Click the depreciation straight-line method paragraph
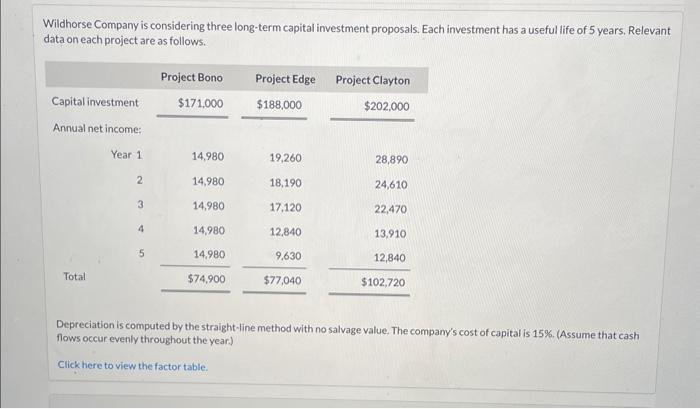Viewport: 700px width, 409px height. 347,333
